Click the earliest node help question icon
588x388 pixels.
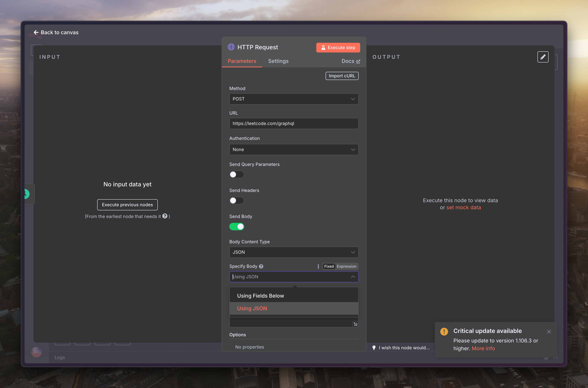pyautogui.click(x=165, y=216)
